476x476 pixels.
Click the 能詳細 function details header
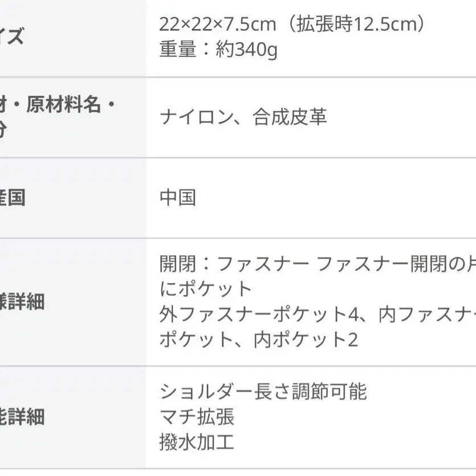pyautogui.click(x=22, y=417)
